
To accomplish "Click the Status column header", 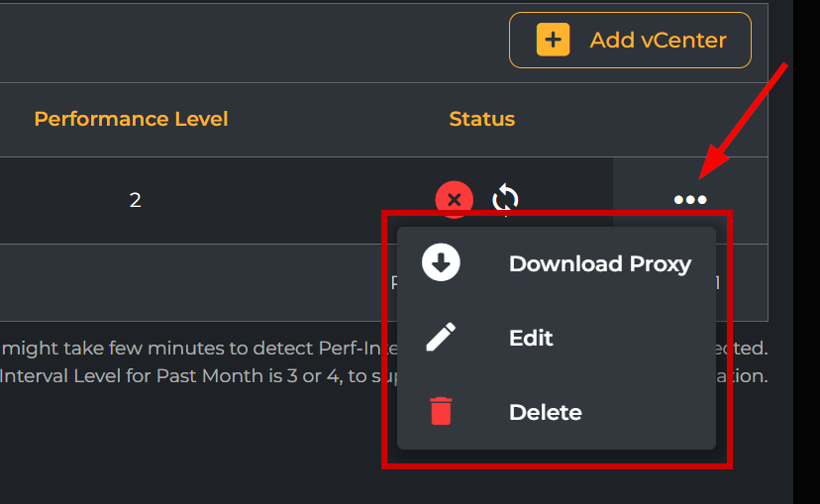I will coord(481,119).
